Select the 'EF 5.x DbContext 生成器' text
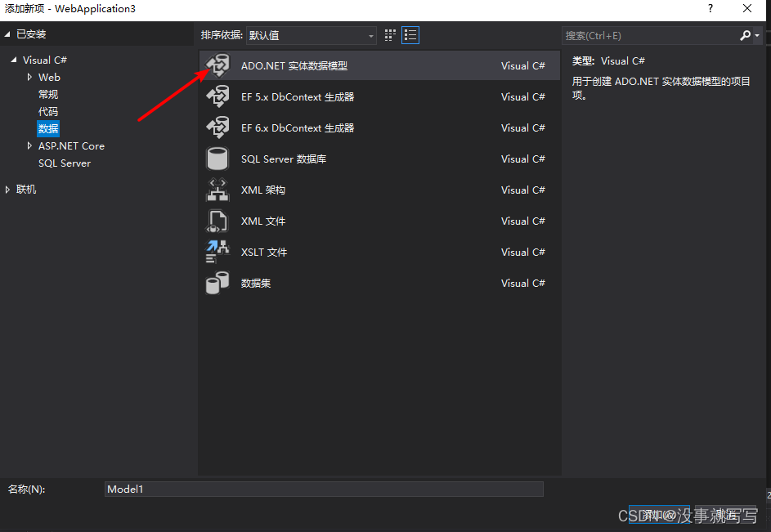Screen dimensions: 771x532 [x=298, y=97]
